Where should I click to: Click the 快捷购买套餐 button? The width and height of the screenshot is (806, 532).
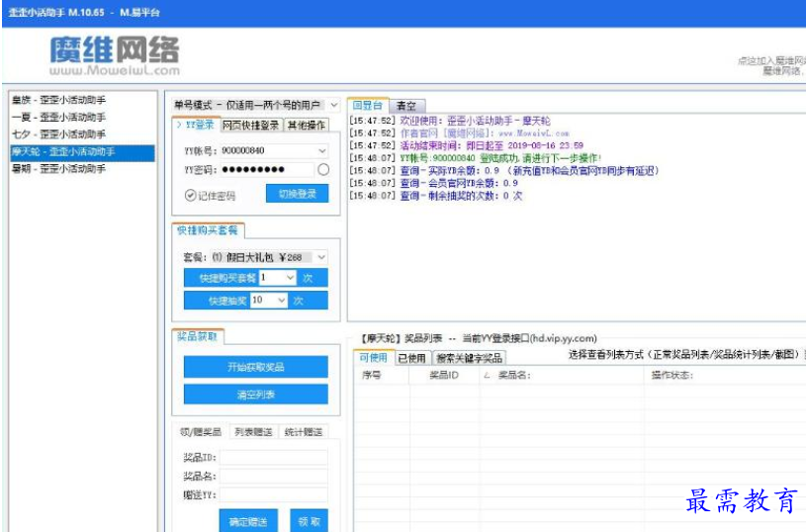tap(222, 278)
